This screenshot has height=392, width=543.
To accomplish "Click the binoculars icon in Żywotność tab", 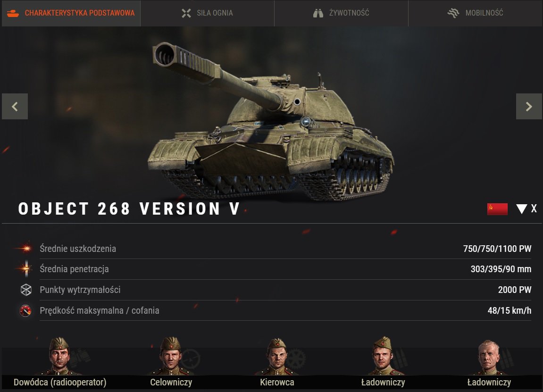I will [318, 13].
